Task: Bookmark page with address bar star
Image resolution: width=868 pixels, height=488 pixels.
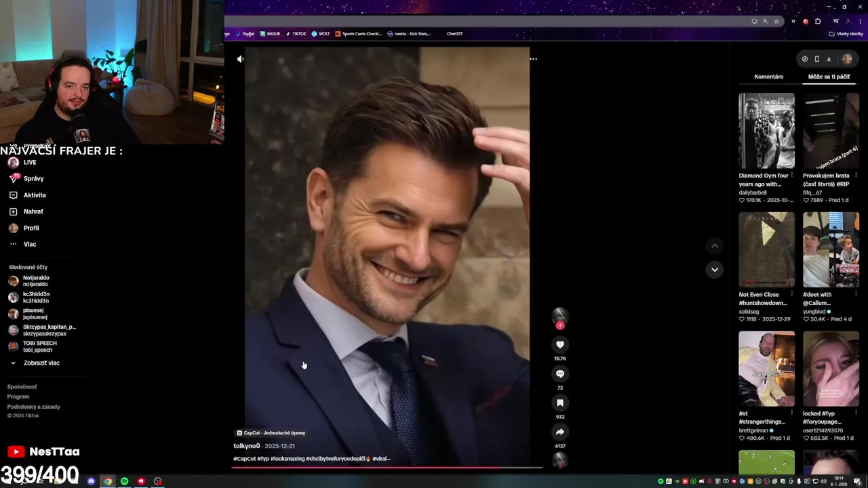Action: pyautogui.click(x=776, y=21)
